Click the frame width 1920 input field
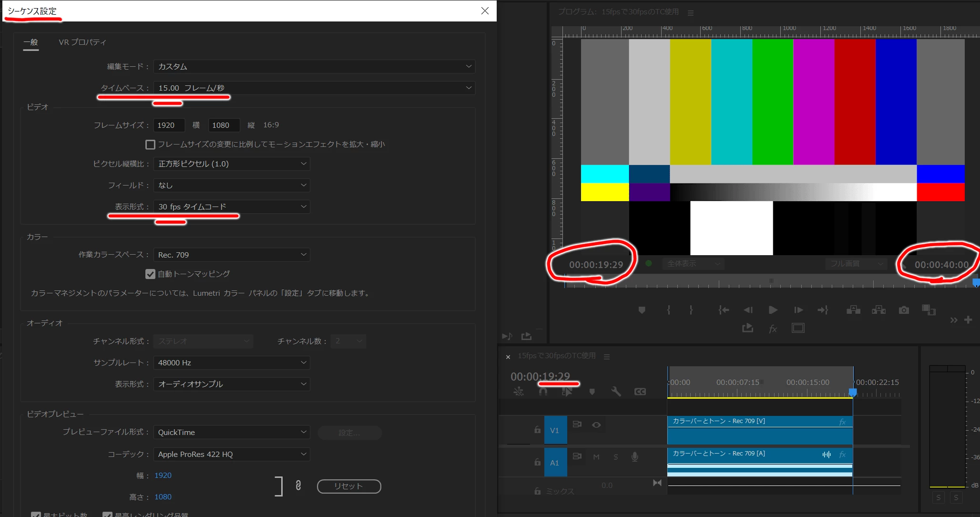This screenshot has height=517, width=980. tap(169, 125)
